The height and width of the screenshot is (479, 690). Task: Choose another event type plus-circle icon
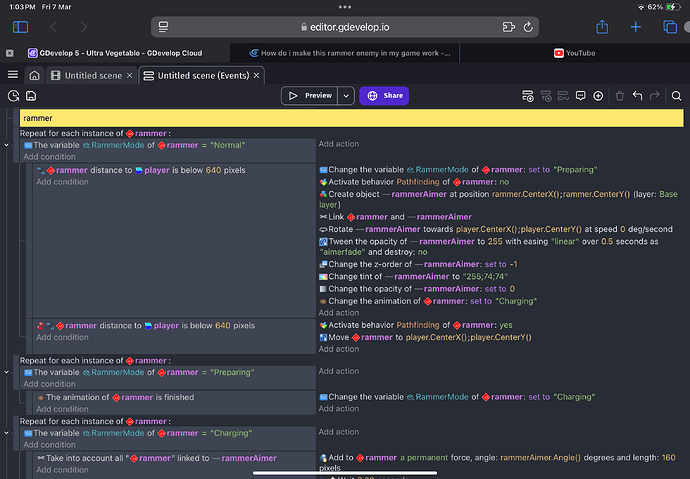click(598, 95)
